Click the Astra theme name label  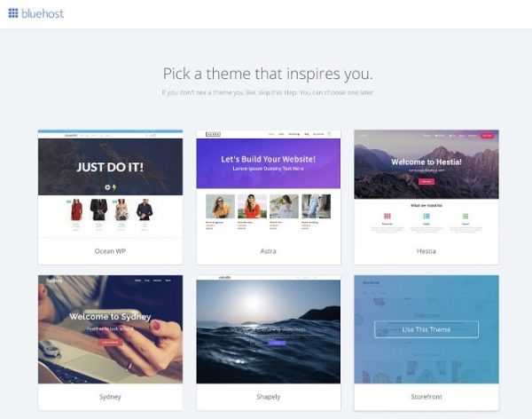click(x=269, y=251)
